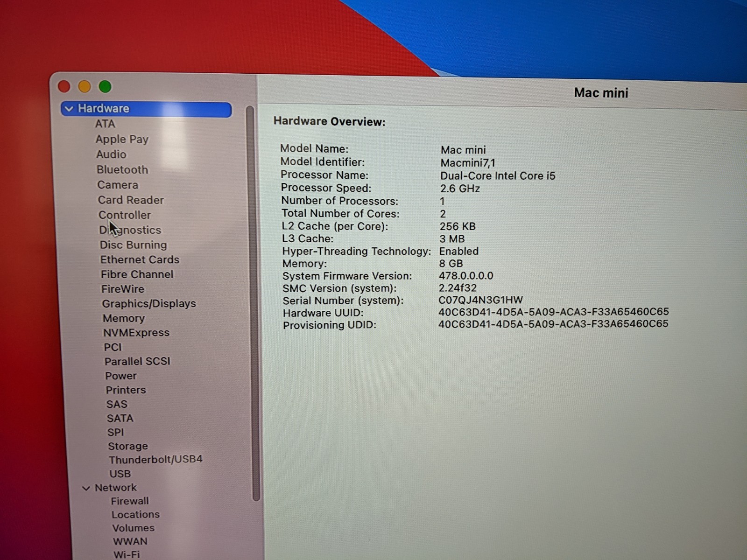Viewport: 747px width, 560px height.
Task: Select WWAN in the Network list
Action: 130,542
